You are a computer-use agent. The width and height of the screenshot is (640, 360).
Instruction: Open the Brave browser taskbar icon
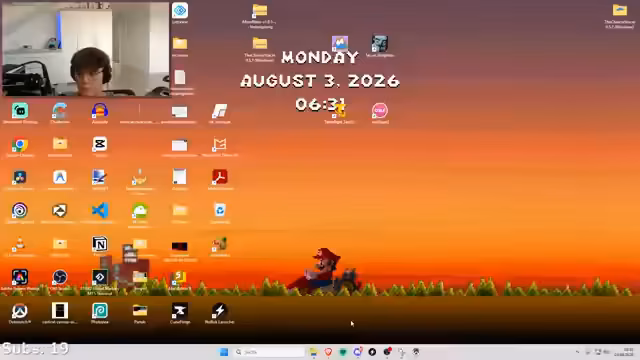tap(328, 352)
